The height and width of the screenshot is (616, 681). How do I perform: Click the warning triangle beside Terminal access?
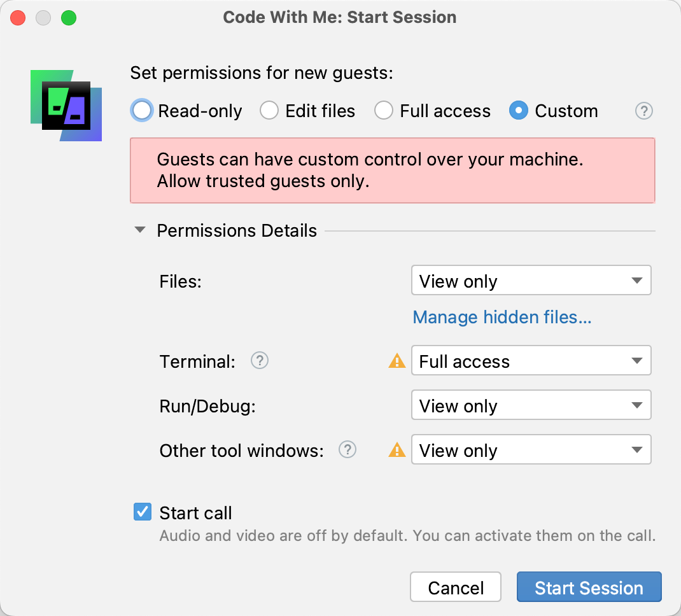pyautogui.click(x=397, y=361)
